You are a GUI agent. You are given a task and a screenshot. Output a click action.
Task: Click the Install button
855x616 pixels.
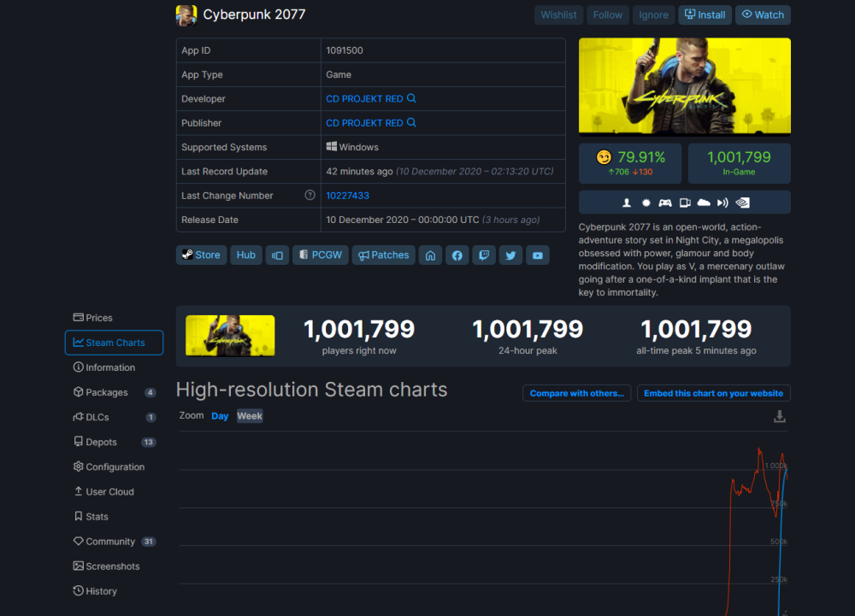[x=705, y=15]
